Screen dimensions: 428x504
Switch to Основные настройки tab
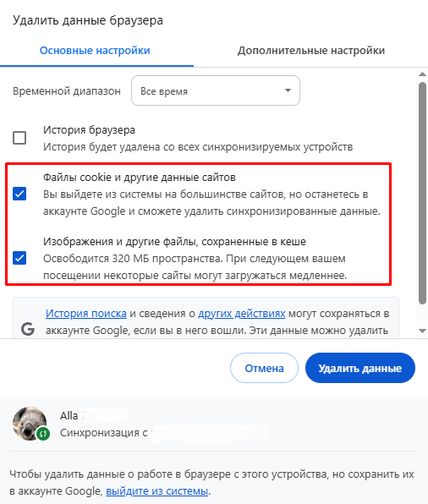(95, 51)
